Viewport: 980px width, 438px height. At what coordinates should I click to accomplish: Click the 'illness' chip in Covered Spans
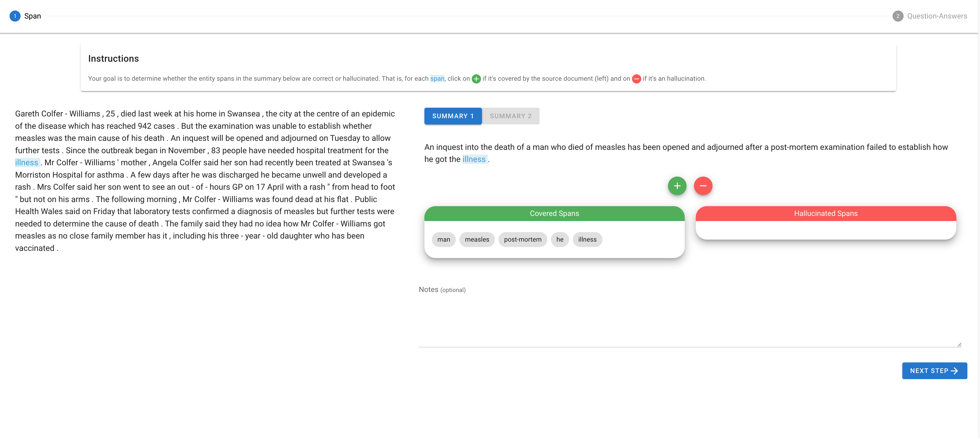tap(587, 240)
